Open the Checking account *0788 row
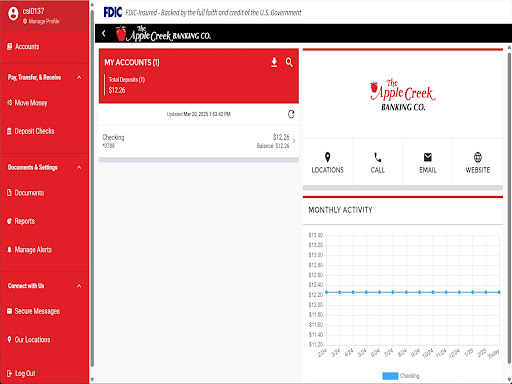 [199, 141]
